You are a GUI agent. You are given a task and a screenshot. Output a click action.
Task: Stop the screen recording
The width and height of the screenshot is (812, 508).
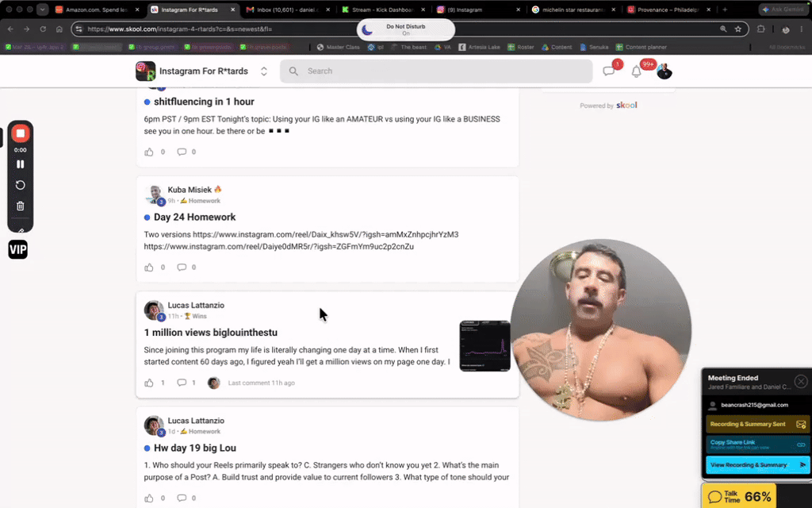[20, 133]
